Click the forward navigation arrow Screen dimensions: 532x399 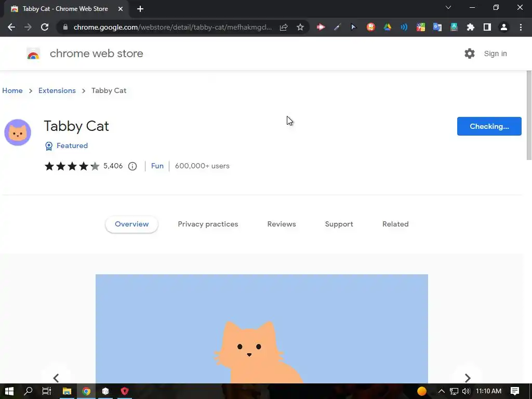coord(28,27)
